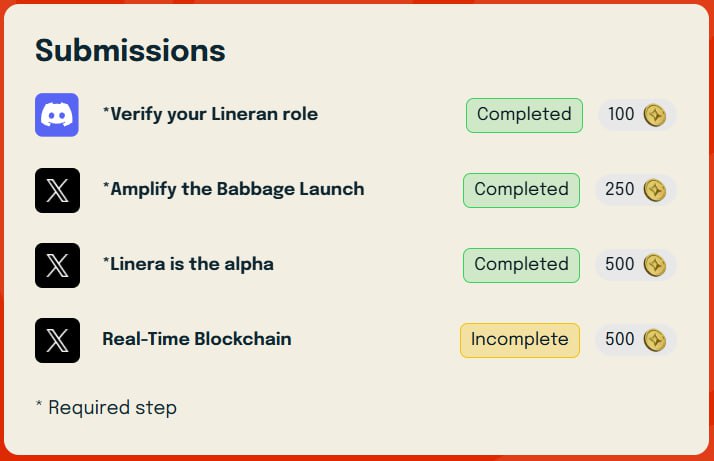
Task: Click the 100 points reward pill
Action: click(x=637, y=115)
